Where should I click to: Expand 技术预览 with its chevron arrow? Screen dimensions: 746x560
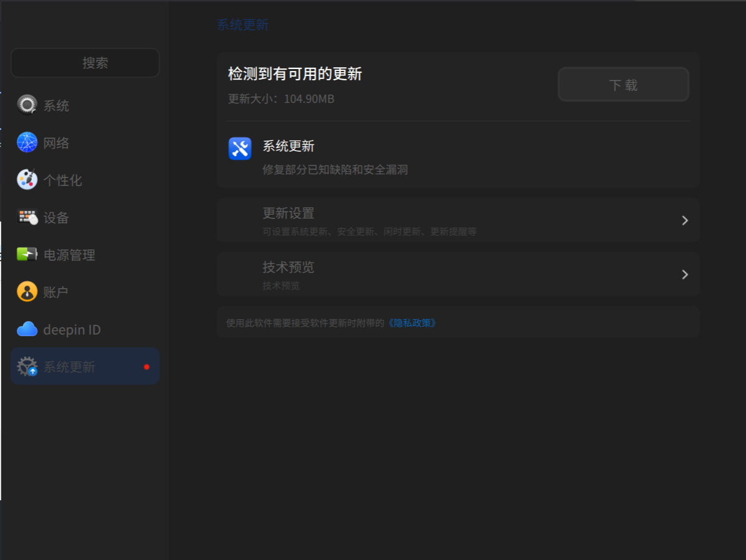pyautogui.click(x=684, y=274)
